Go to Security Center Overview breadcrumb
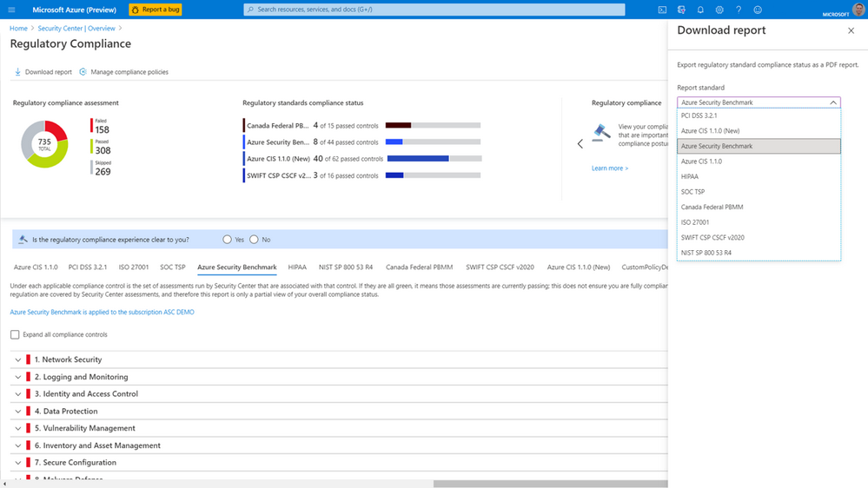This screenshot has height=488, width=868. (76, 28)
